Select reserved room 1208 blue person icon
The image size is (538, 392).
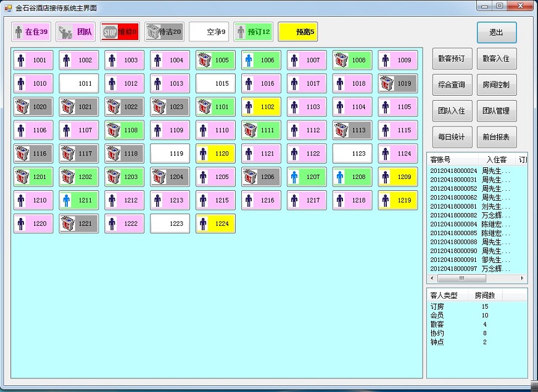(340, 177)
